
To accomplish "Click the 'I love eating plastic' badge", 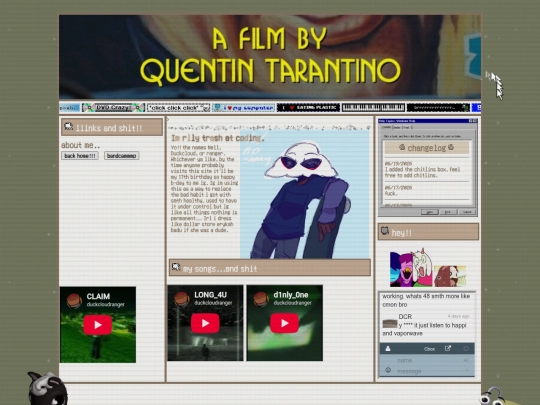I will pos(309,108).
